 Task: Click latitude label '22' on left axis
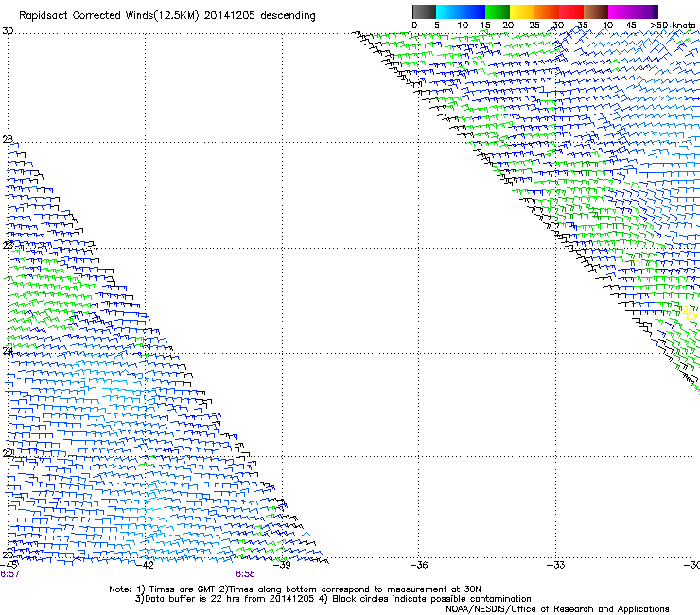8,453
